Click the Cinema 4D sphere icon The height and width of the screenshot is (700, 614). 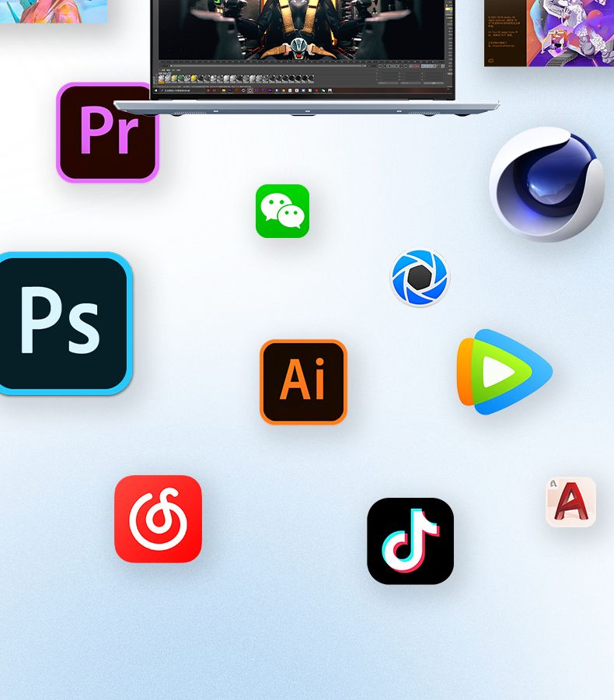point(547,184)
